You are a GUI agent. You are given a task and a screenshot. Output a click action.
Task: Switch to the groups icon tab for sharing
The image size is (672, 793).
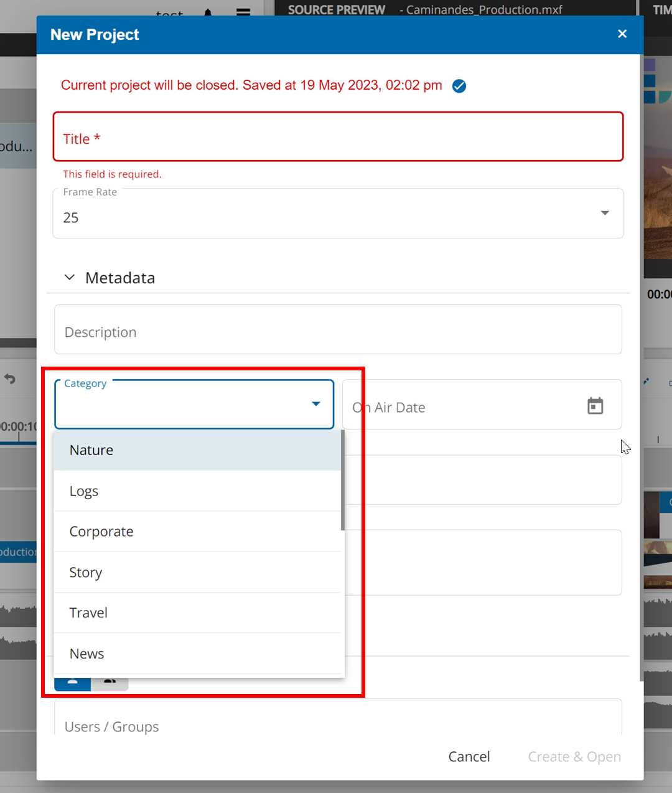110,682
